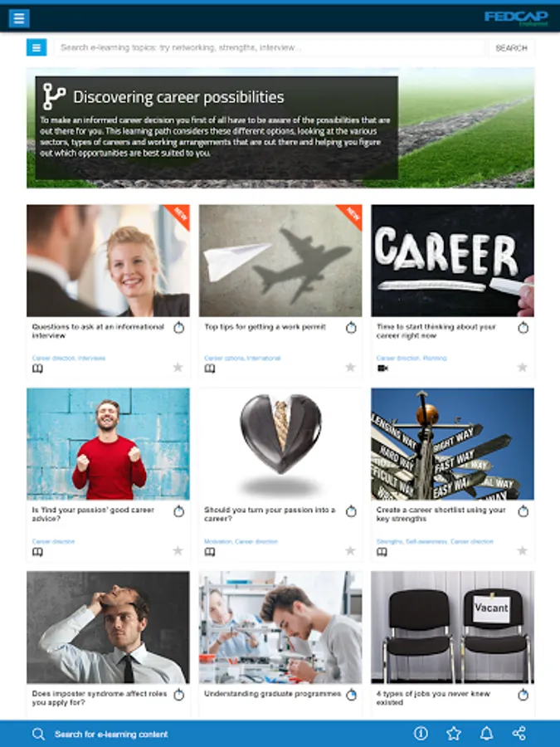Favourite the informational interview article star

pos(178,368)
